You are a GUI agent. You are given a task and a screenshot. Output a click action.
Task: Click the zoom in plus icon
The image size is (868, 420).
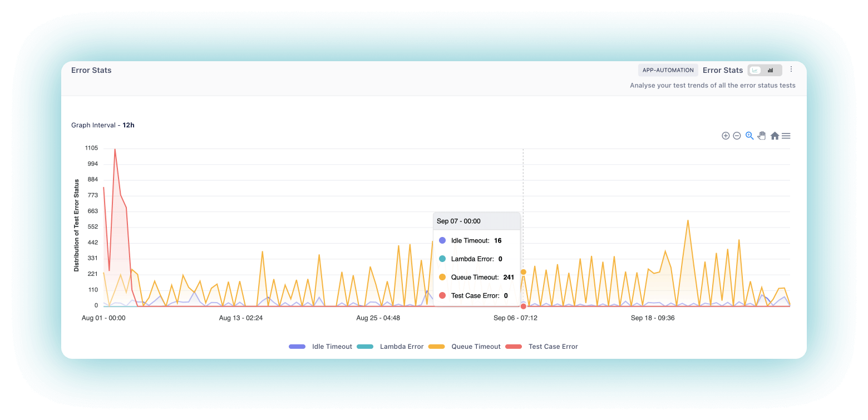tap(726, 136)
